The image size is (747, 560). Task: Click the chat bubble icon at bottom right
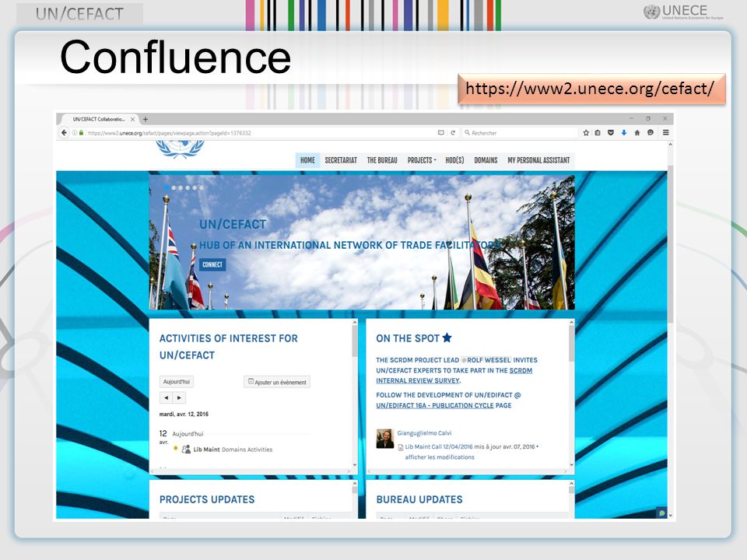661,513
